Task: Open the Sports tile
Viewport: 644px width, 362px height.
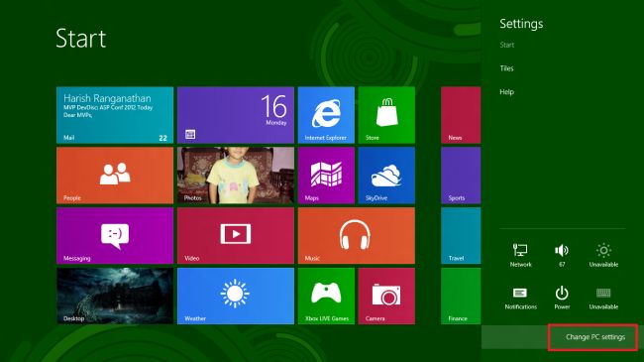Action: 461,176
